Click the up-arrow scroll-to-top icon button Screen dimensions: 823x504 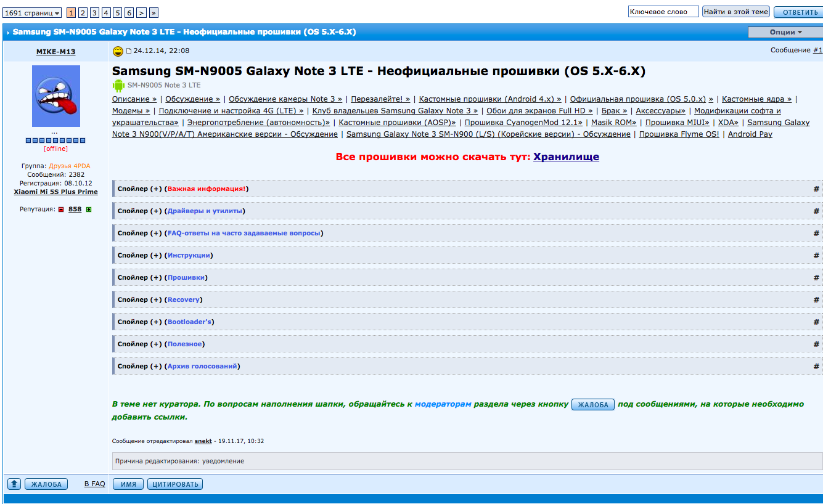(14, 484)
